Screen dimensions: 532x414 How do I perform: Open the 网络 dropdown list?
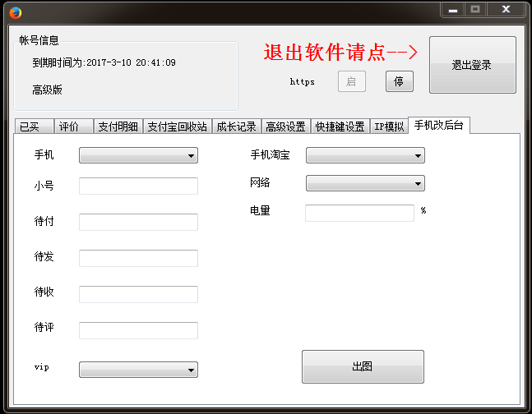(365, 183)
